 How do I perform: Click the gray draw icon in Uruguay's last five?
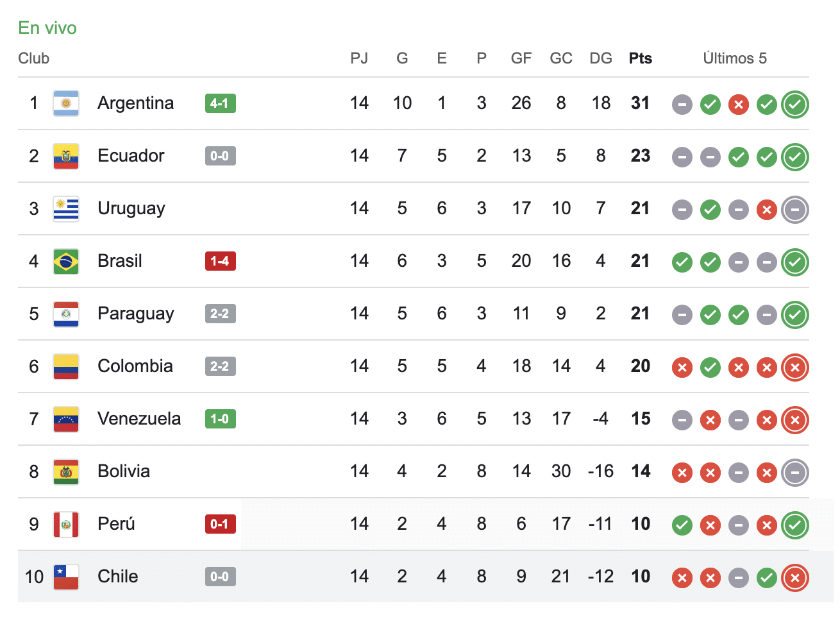coord(795,210)
